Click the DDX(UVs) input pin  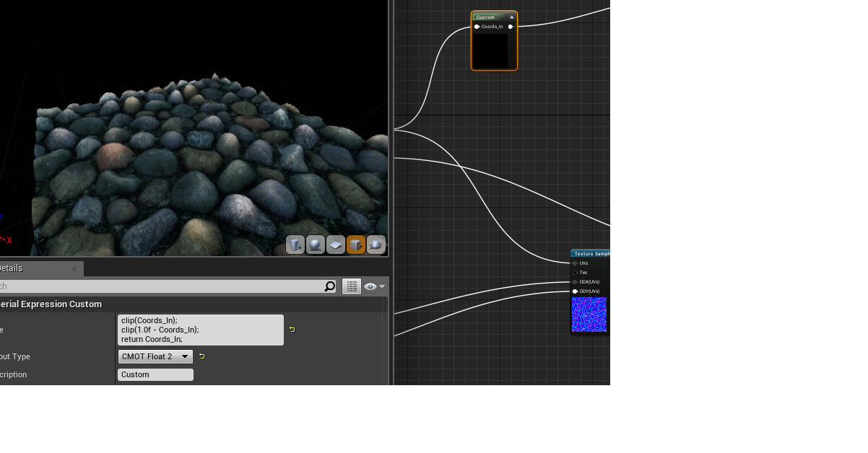coord(575,282)
